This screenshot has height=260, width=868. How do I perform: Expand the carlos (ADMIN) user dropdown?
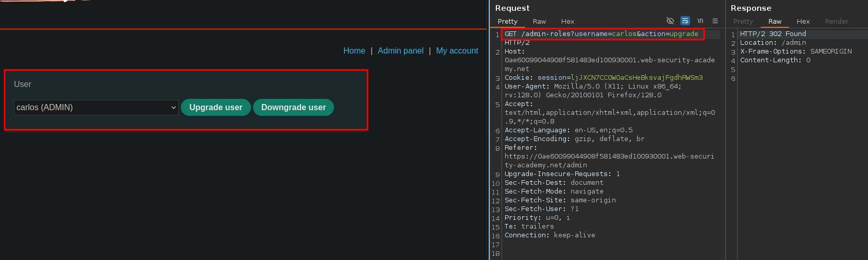96,108
